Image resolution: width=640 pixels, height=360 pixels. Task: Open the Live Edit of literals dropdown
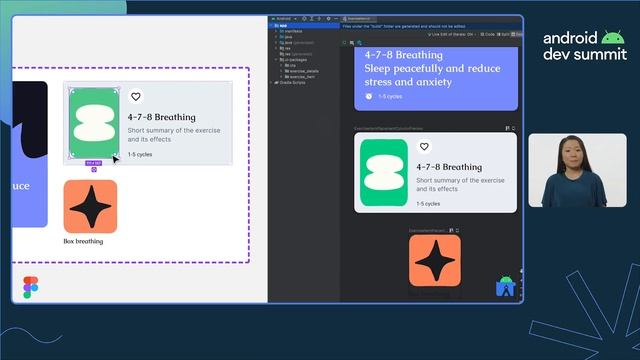(x=452, y=34)
